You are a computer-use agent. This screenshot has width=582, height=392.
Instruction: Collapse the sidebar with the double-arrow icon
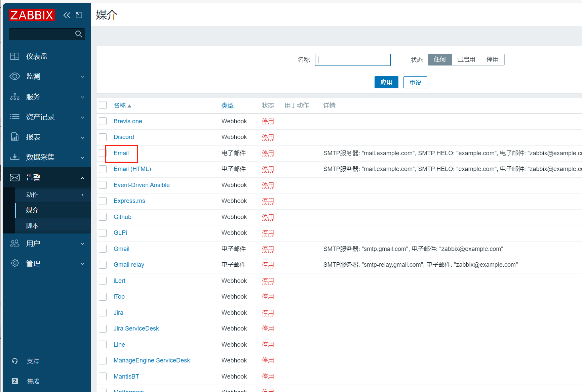pos(67,15)
